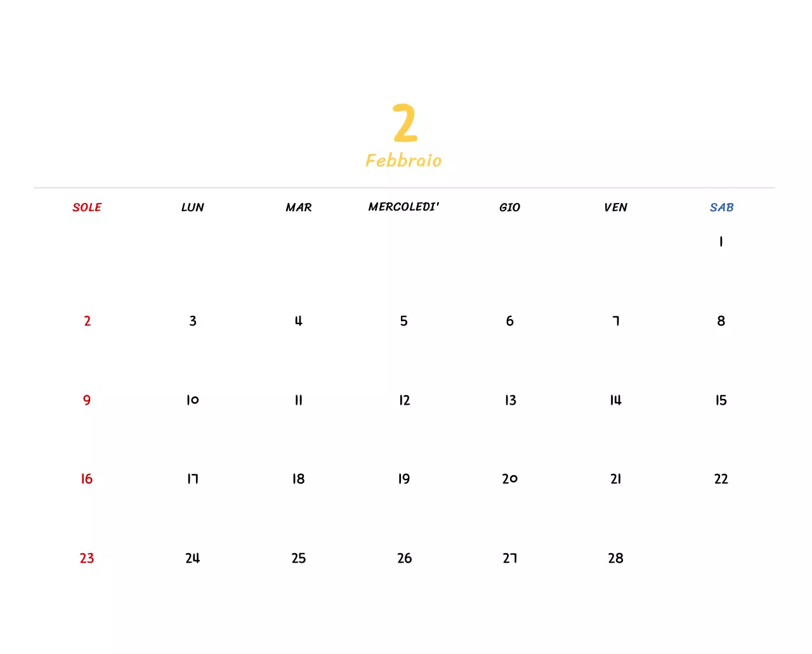Select date 8 under SAB

[721, 321]
